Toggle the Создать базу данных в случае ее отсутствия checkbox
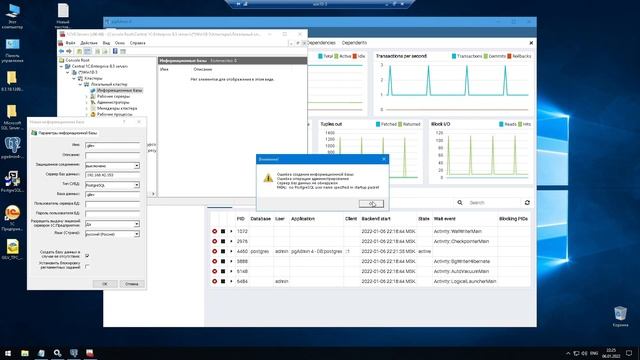640x360 pixels. 87,256
